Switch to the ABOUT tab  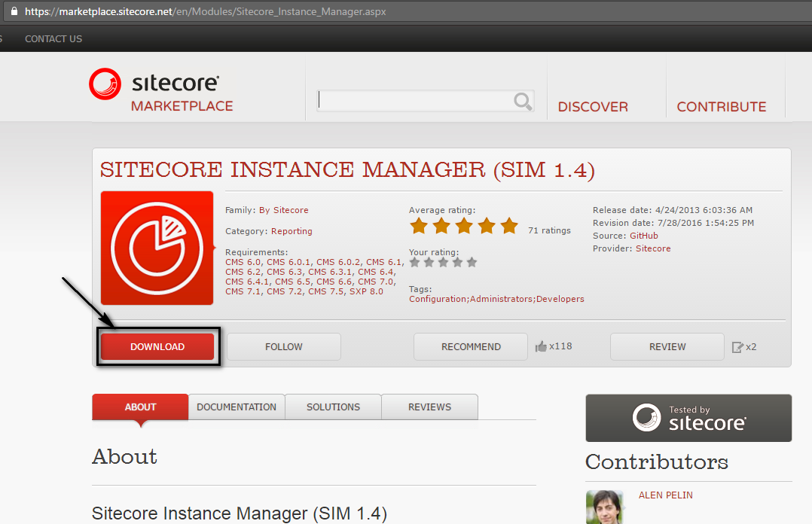[x=140, y=407]
